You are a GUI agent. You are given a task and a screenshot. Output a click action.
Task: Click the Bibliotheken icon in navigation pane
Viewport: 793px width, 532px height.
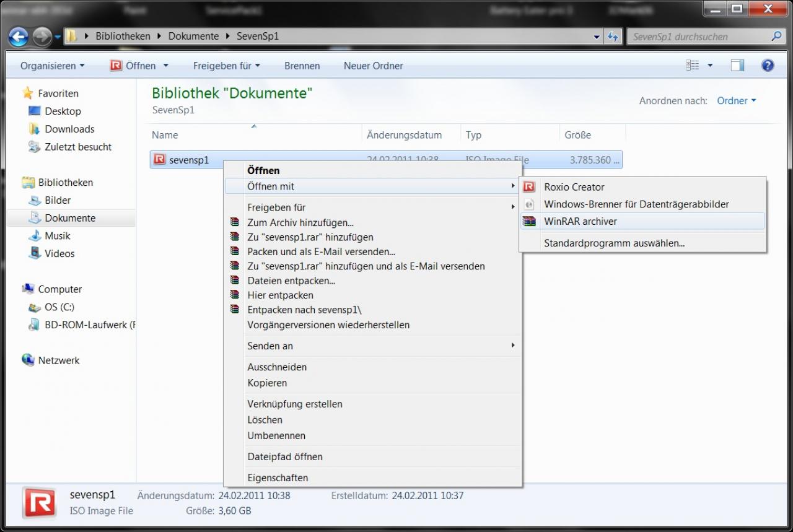click(x=28, y=183)
